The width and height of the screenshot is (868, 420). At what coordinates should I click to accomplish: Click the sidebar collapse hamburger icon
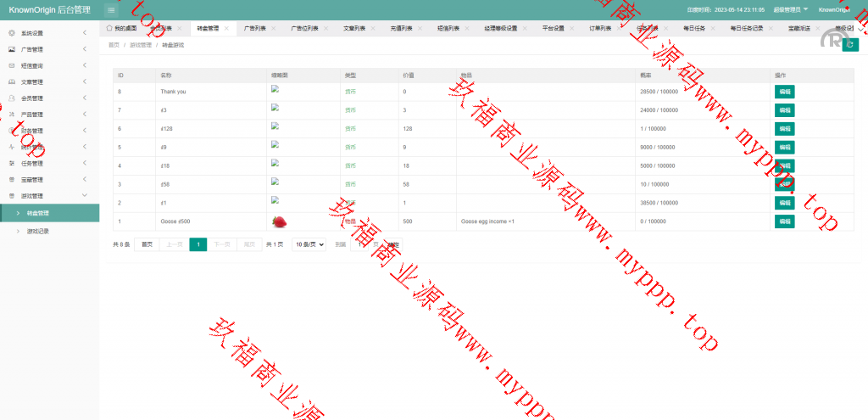click(x=111, y=9)
